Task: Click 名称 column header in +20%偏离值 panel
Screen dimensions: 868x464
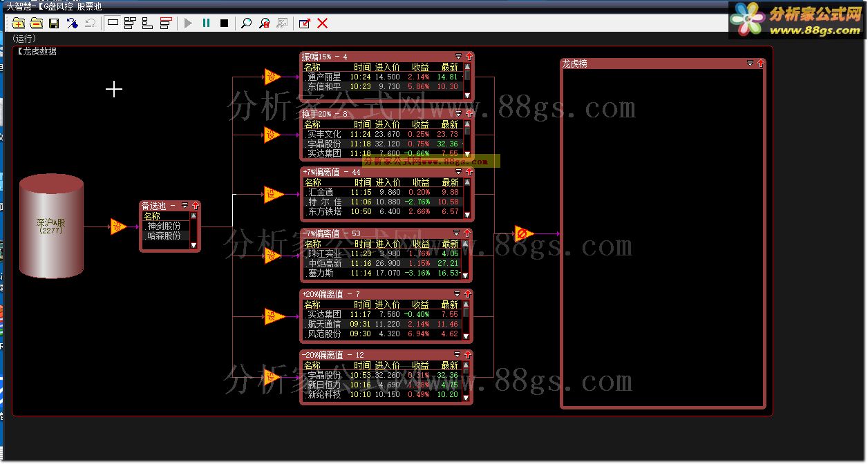Action: tap(313, 304)
